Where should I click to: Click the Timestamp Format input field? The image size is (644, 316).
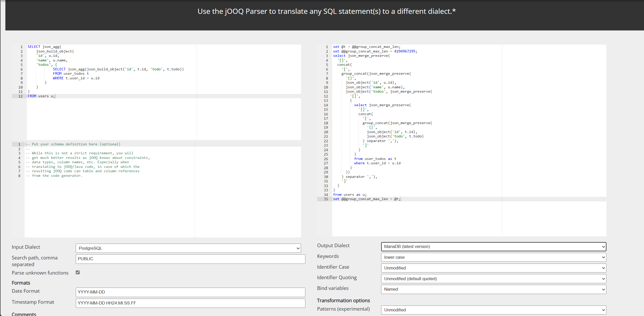[x=190, y=303]
